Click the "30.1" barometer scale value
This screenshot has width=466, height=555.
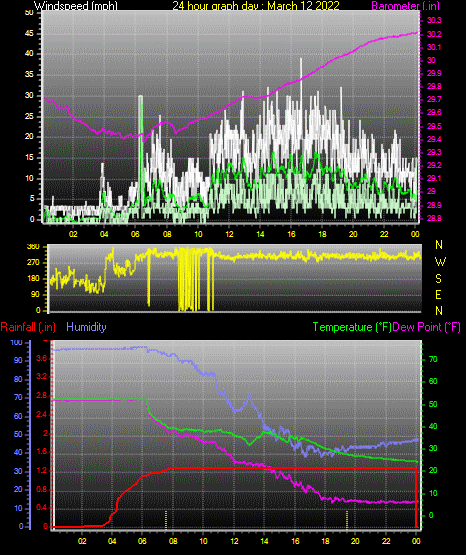click(434, 47)
